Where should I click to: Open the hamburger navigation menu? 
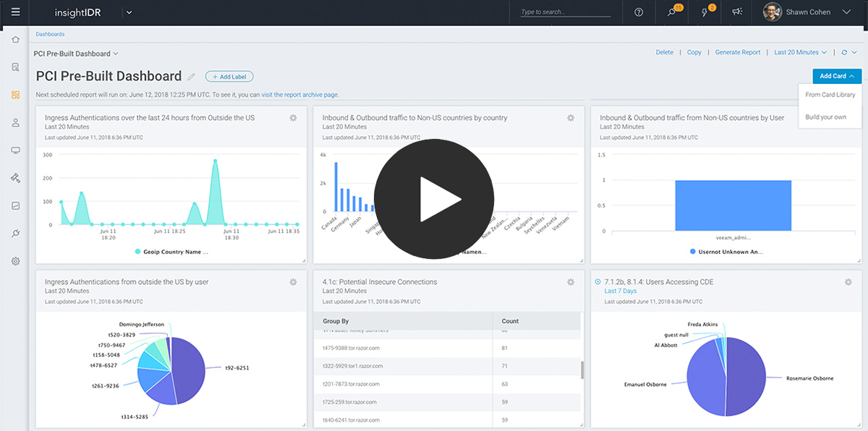click(15, 12)
